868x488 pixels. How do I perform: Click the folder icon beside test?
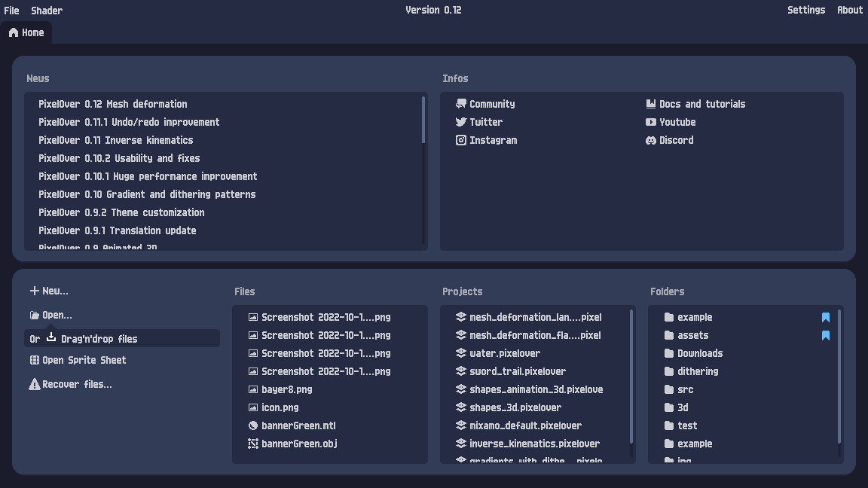pos(669,425)
